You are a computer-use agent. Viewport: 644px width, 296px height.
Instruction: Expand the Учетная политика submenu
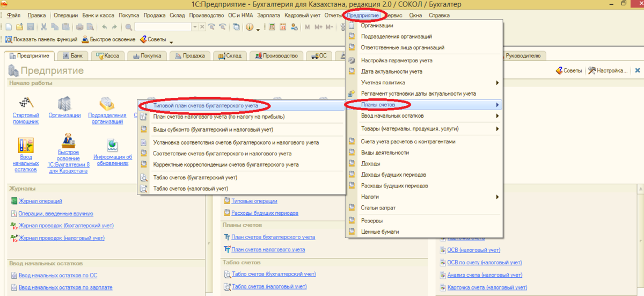pyautogui.click(x=497, y=83)
